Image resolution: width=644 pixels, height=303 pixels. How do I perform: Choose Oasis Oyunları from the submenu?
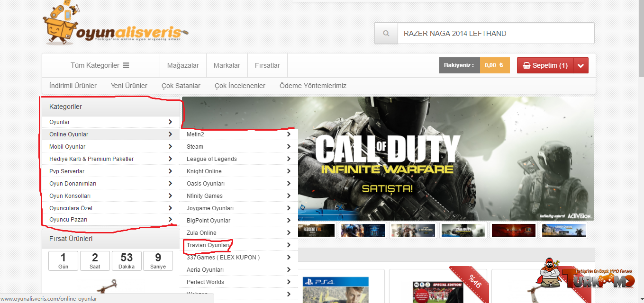click(x=239, y=184)
